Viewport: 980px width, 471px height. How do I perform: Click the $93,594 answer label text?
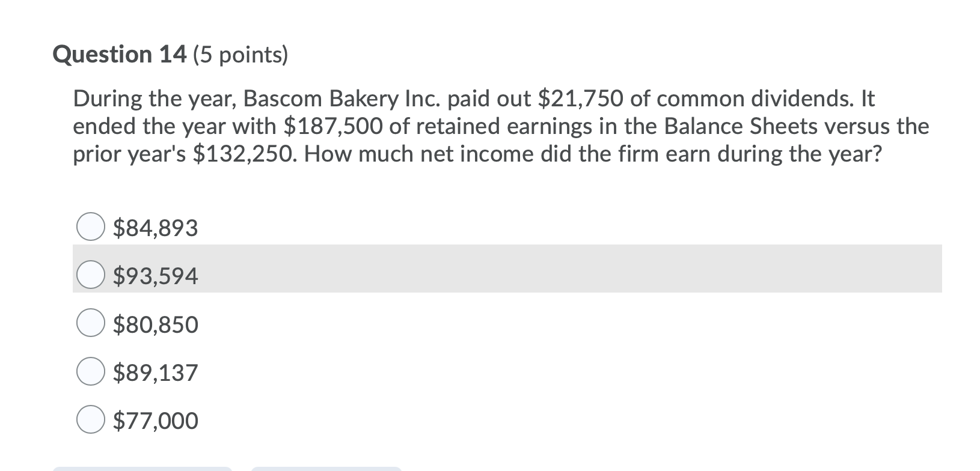coord(155,276)
